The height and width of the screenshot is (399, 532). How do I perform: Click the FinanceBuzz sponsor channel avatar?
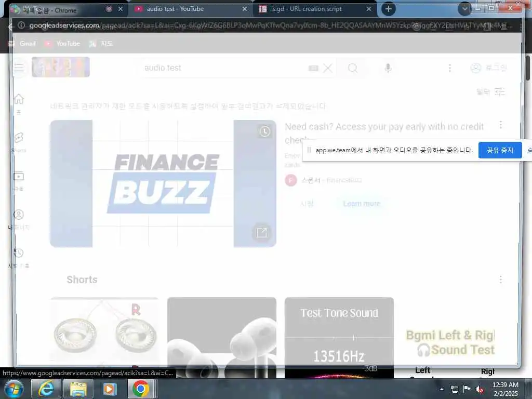tap(291, 180)
